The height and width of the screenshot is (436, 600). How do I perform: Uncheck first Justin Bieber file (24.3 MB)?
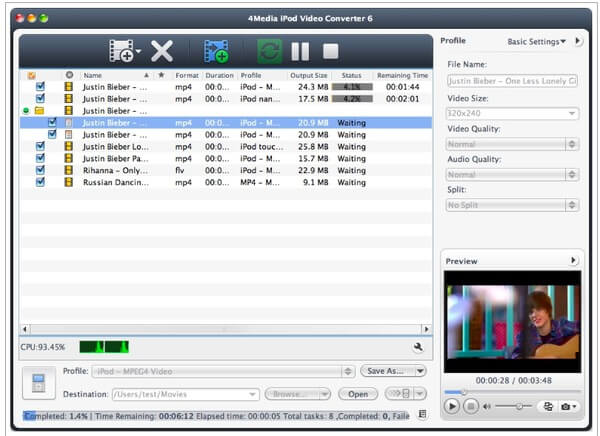click(x=40, y=87)
